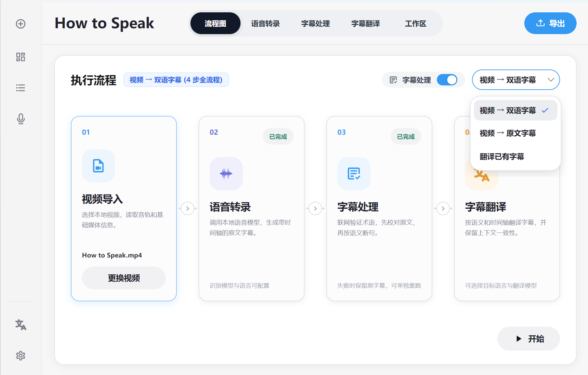Click the 识别模型与语言可配置 note
This screenshot has width=588, height=375.
[x=240, y=286]
